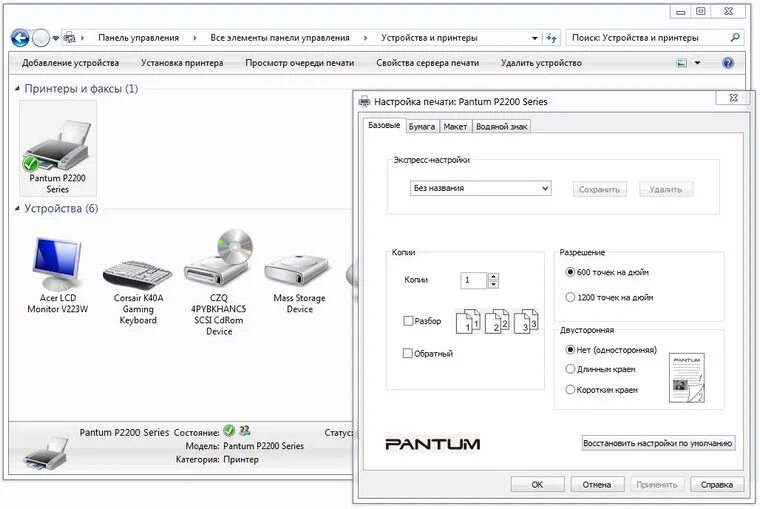Select Нет (односторонняя) duplex option
760x509 pixels.
click(570, 350)
